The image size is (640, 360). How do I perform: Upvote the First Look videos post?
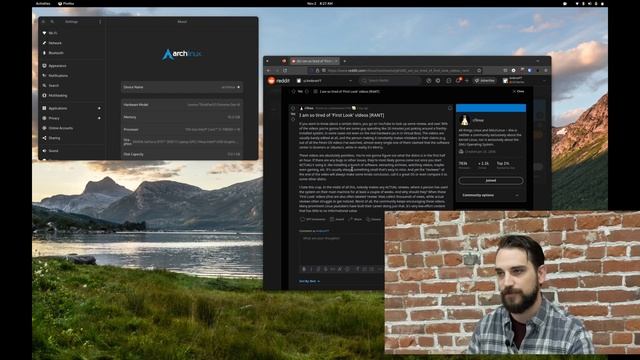click(293, 109)
